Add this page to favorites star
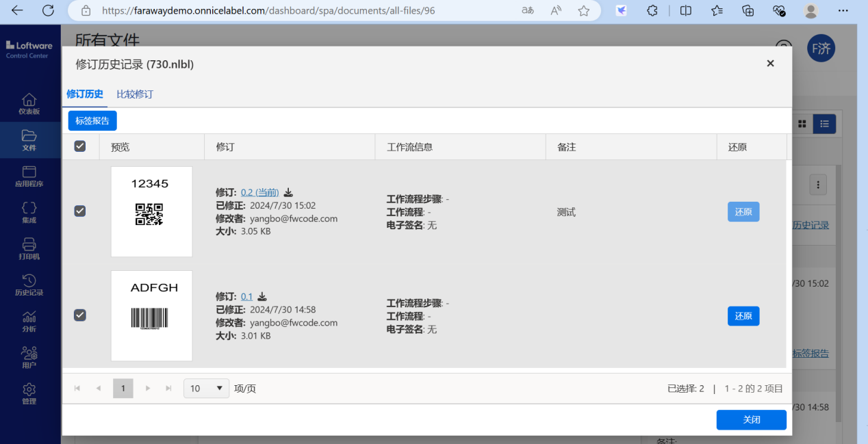The width and height of the screenshot is (868, 444). pyautogui.click(x=583, y=10)
